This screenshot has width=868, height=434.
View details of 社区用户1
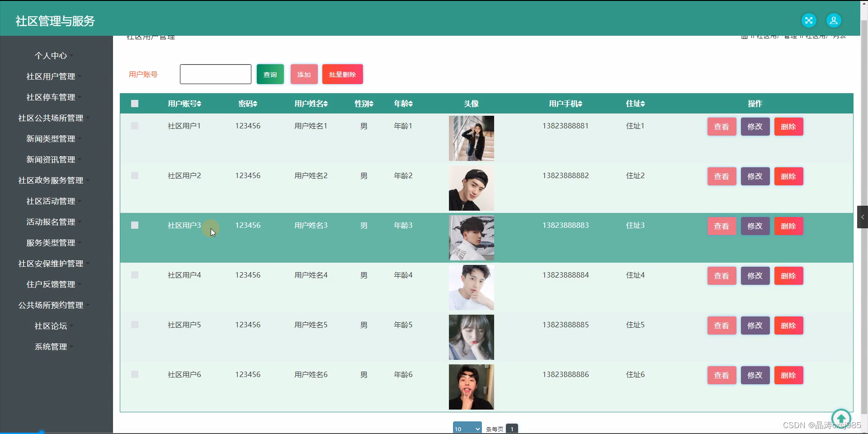[x=722, y=127]
